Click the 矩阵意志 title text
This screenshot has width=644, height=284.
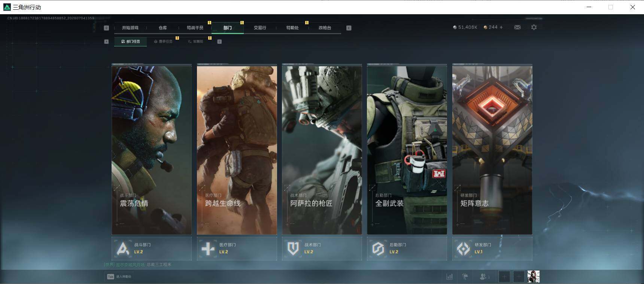pos(474,203)
